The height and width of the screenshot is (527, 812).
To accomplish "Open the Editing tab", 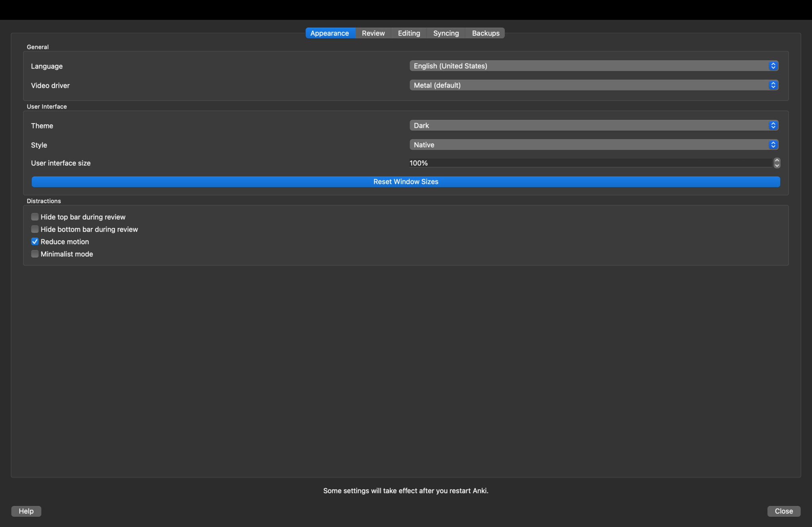I will pos(409,33).
